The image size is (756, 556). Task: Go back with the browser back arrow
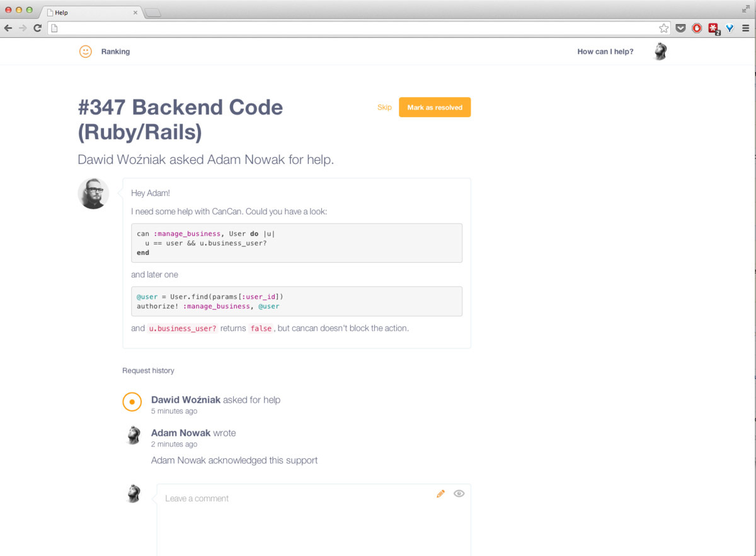8,28
